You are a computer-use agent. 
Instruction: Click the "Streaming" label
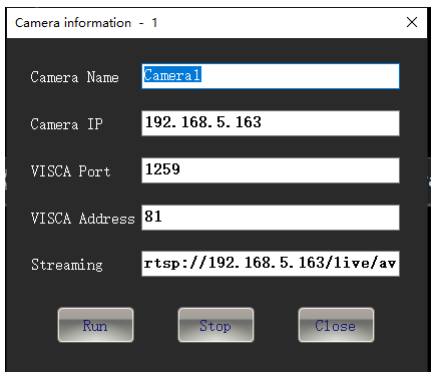click(67, 265)
